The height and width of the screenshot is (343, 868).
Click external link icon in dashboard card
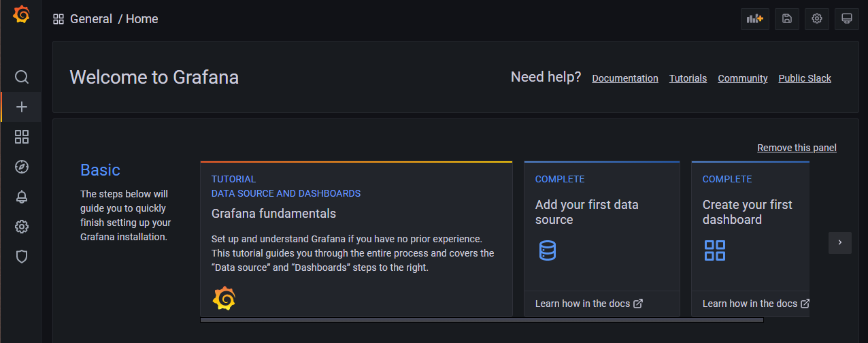coord(805,304)
